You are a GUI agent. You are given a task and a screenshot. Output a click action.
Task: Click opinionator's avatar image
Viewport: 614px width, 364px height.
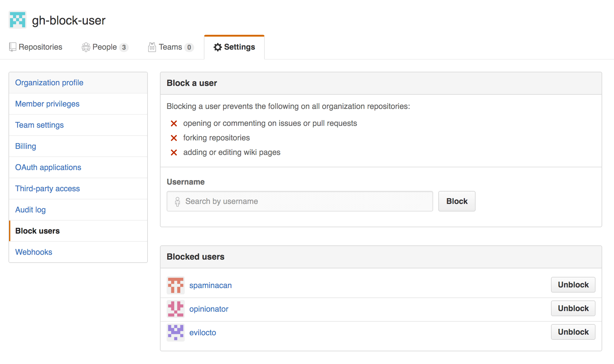pyautogui.click(x=175, y=309)
